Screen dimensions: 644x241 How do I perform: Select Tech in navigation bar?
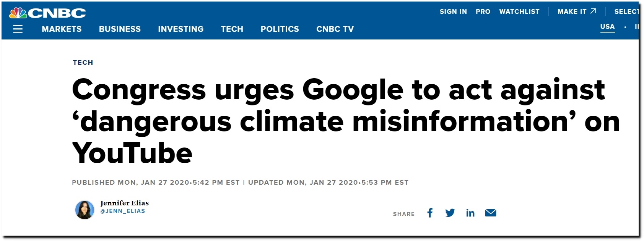point(232,29)
